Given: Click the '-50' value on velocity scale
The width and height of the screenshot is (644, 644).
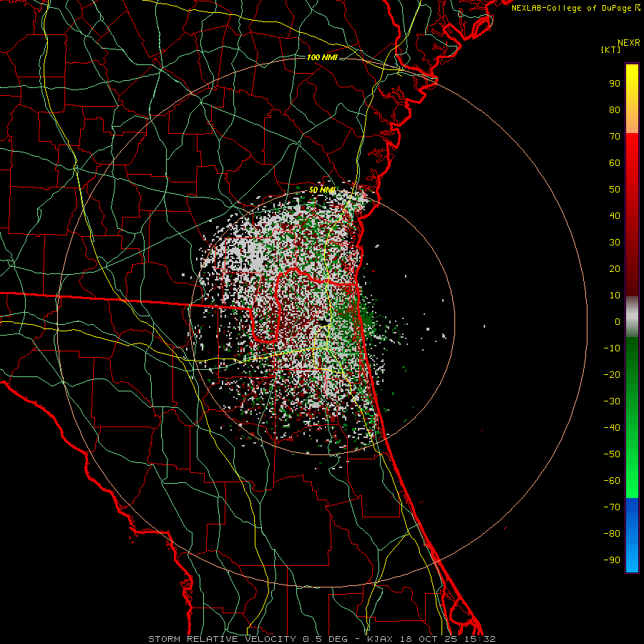Looking at the screenshot, I should pyautogui.click(x=612, y=454).
